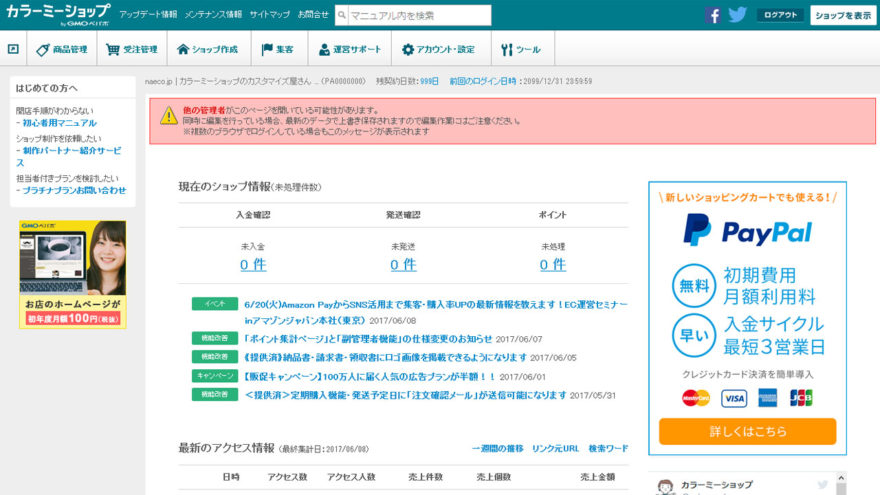Click 前回のログイン日時 link
This screenshot has width=880, height=495.
coord(483,81)
